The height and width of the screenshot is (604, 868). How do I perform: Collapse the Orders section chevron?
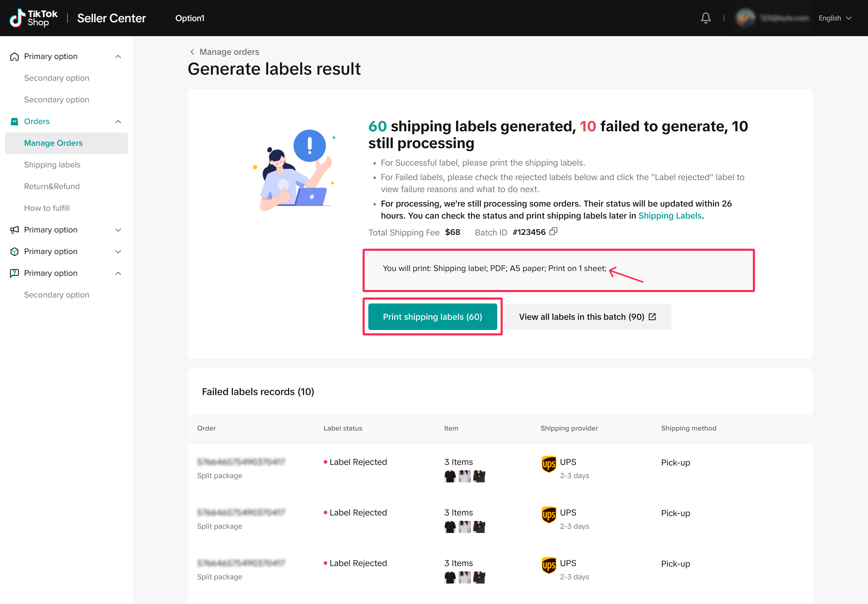[118, 121]
